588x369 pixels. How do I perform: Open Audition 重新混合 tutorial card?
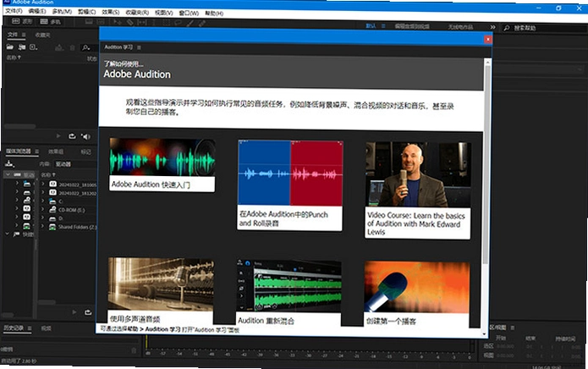(289, 293)
